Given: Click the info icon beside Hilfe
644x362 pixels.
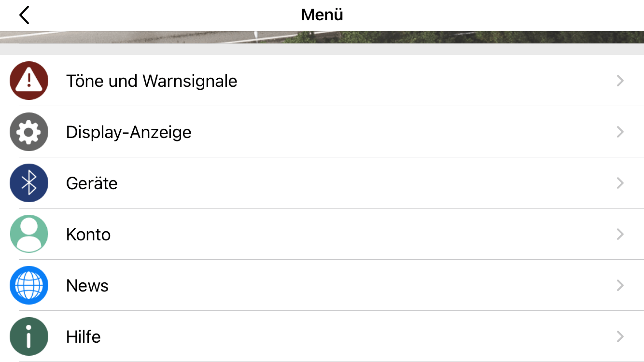Looking at the screenshot, I should pos(29,336).
